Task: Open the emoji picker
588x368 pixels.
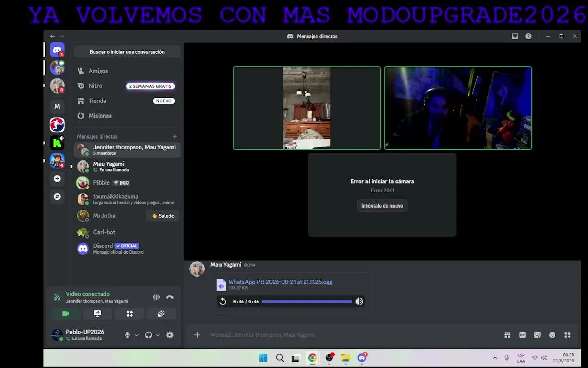Action: point(552,335)
